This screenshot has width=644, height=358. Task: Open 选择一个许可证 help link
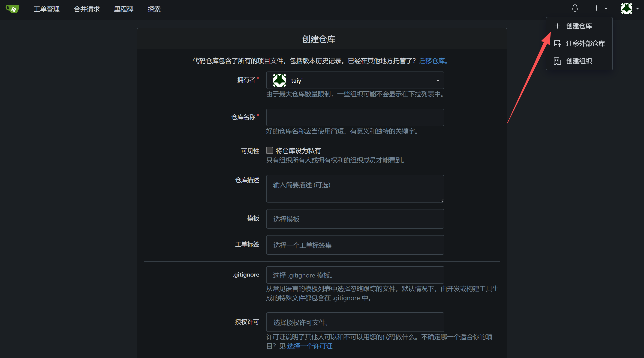(x=310, y=346)
